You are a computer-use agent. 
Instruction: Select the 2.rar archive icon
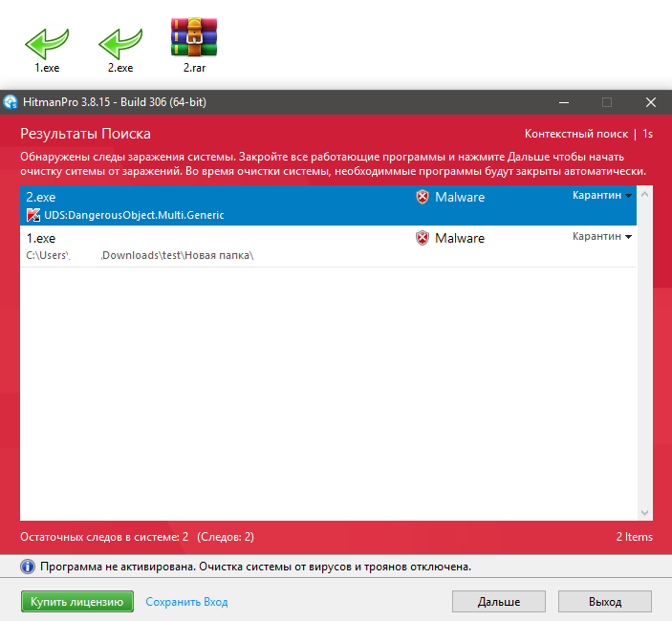(194, 37)
